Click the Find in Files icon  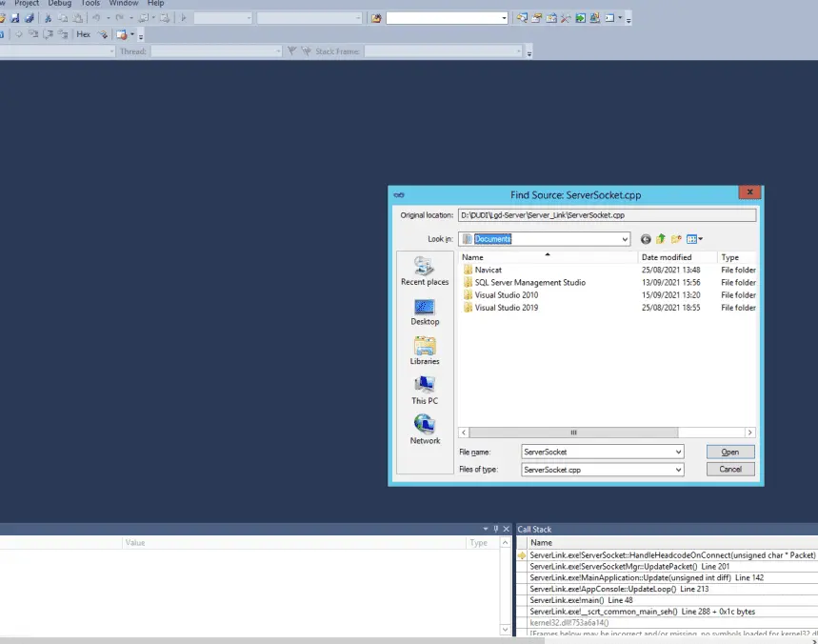376,18
